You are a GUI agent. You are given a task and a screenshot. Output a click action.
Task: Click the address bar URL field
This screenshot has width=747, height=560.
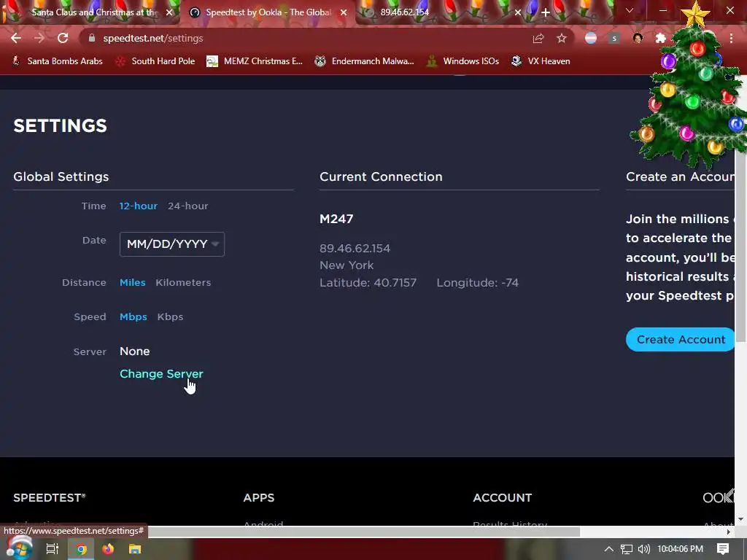click(305, 38)
